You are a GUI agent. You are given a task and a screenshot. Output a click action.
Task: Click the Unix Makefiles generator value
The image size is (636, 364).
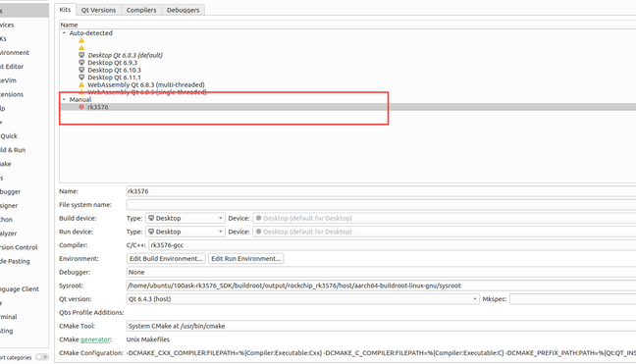tap(148, 339)
